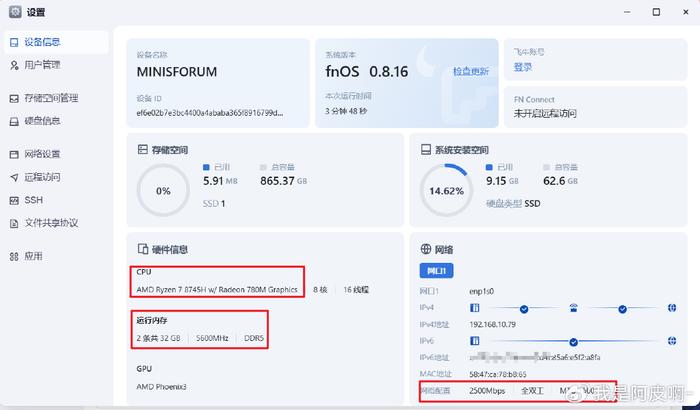Image resolution: width=700 pixels, height=410 pixels.
Task: Click the 存储空间 panel icon
Action: (142, 149)
